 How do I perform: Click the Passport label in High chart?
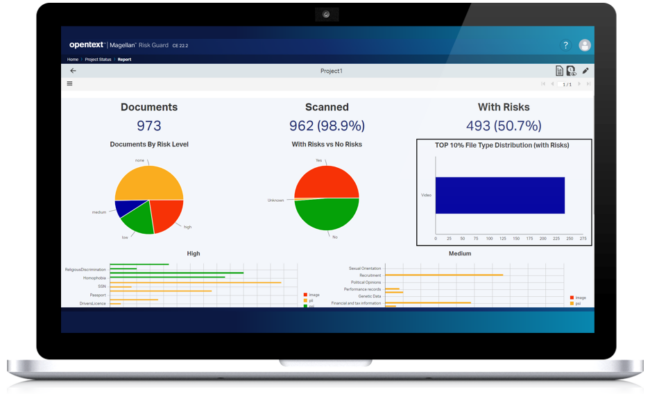click(x=98, y=295)
